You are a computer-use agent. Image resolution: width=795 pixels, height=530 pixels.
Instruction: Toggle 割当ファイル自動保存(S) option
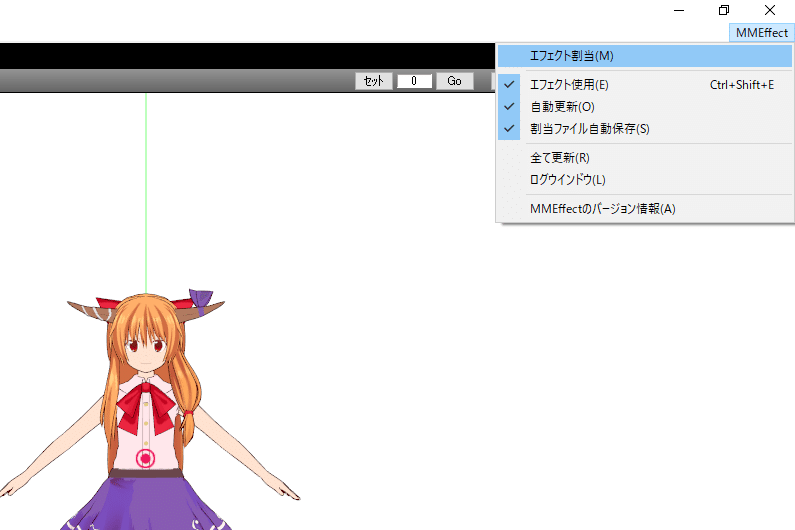644,129
